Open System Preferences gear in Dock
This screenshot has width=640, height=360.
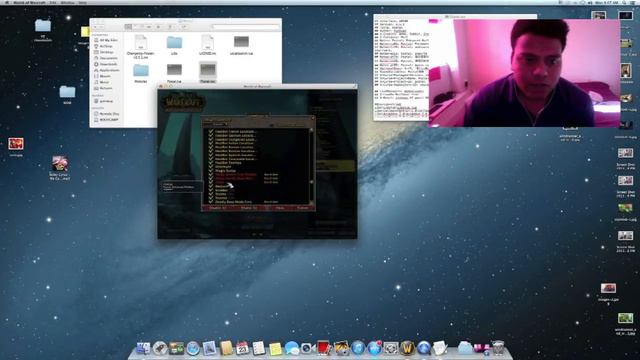[391, 348]
